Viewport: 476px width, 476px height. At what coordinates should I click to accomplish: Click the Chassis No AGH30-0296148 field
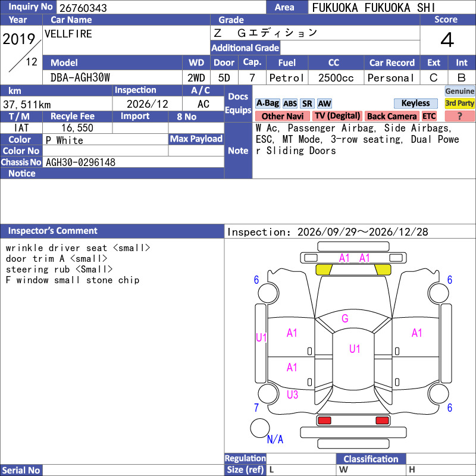coord(133,162)
